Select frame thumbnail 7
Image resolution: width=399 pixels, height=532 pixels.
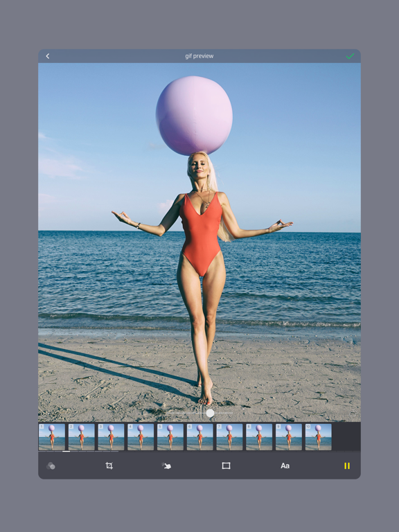(229, 437)
